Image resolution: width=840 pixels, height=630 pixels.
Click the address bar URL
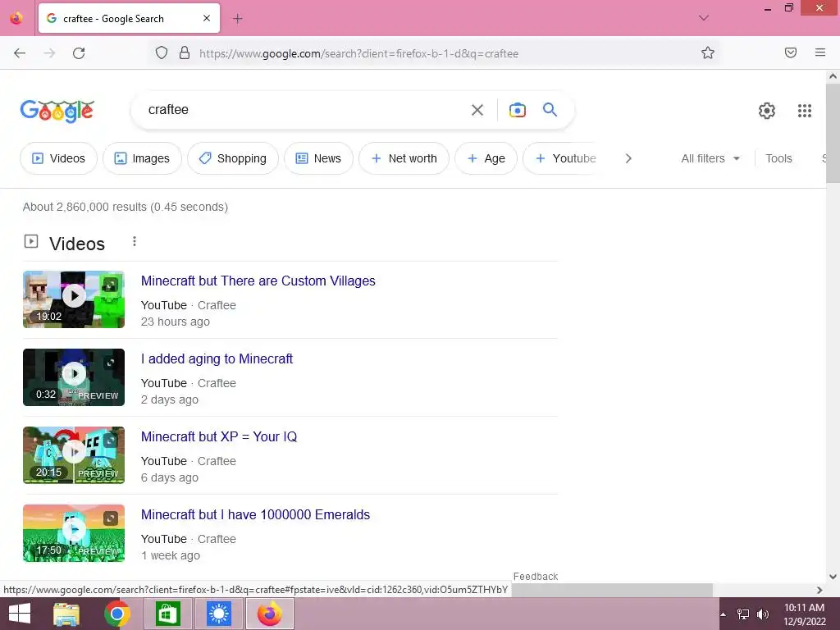coord(358,53)
